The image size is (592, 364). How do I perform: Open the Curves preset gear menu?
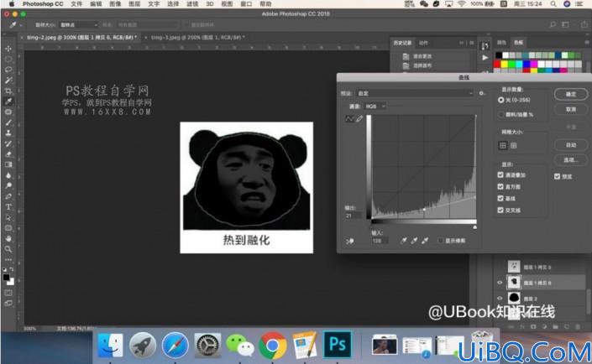pyautogui.click(x=481, y=93)
